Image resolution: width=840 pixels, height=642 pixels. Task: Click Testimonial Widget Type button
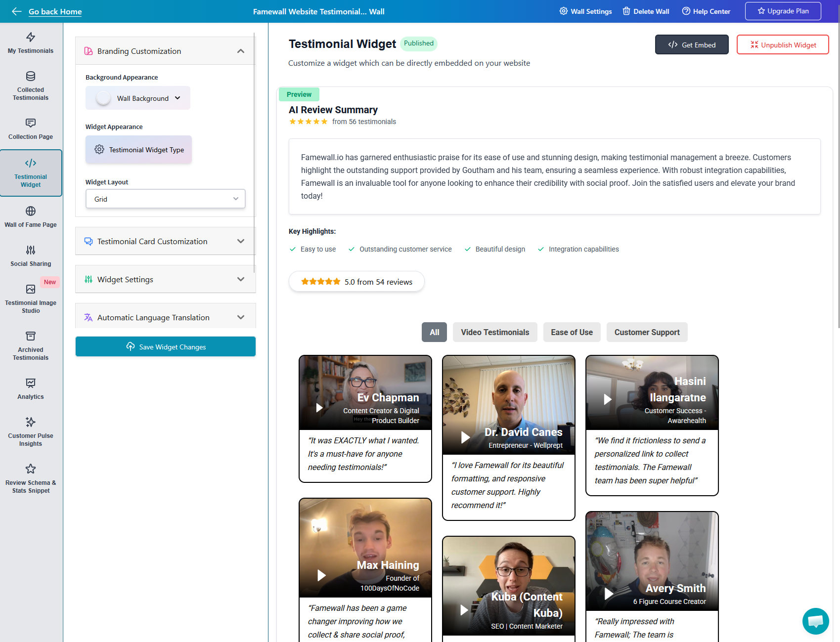pos(138,149)
